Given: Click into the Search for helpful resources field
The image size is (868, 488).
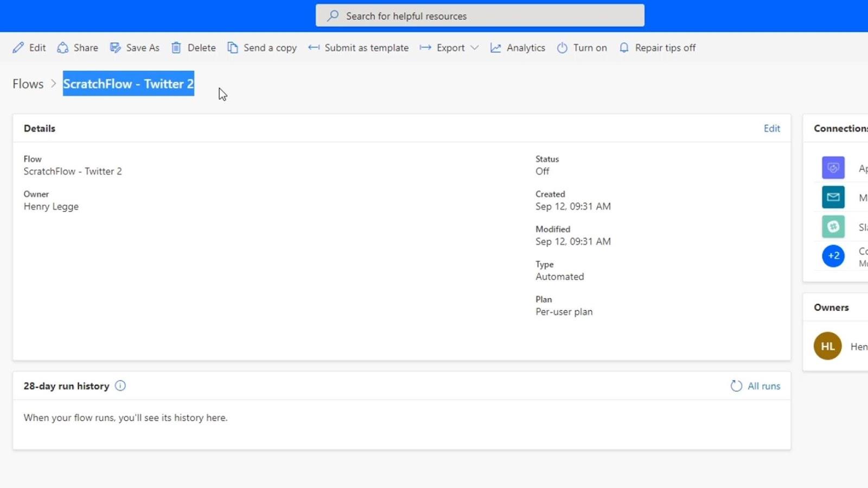Looking at the screenshot, I should [x=480, y=16].
